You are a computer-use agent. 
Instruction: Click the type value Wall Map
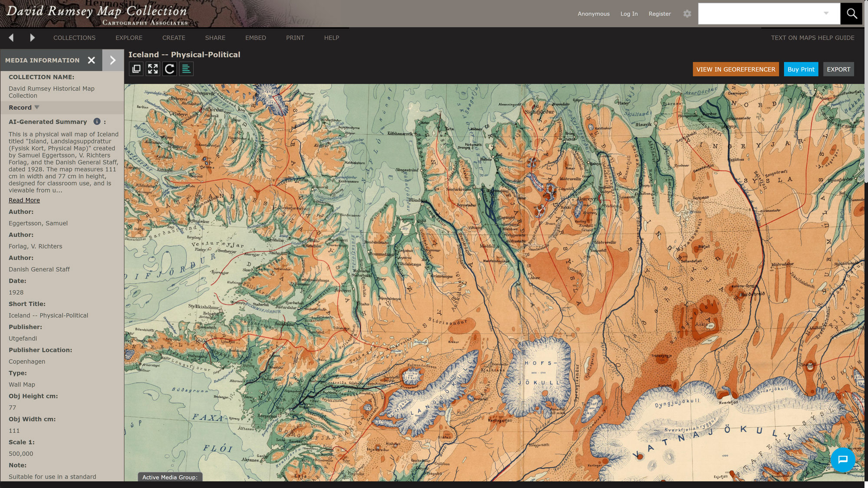click(x=22, y=384)
